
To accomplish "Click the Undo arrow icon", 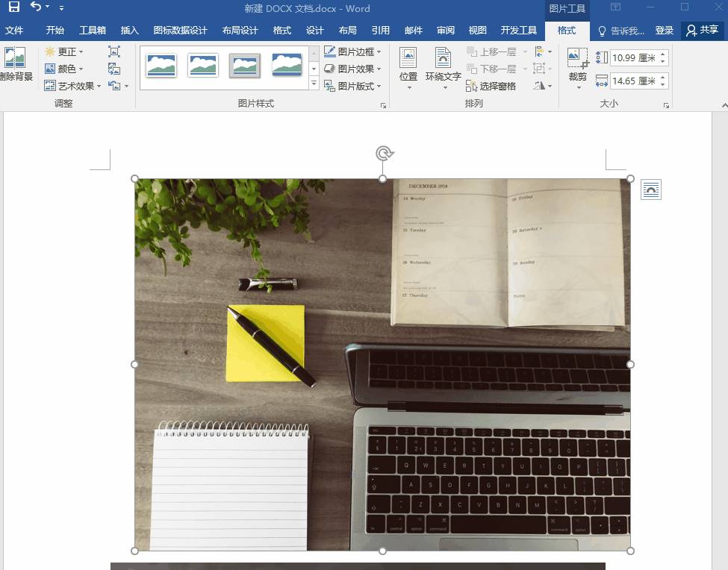I will click(x=35, y=7).
